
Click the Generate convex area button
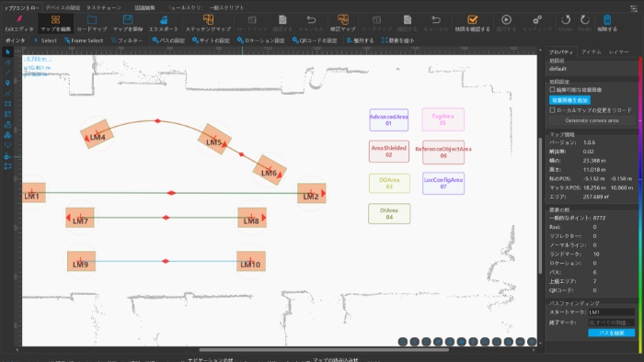(592, 120)
